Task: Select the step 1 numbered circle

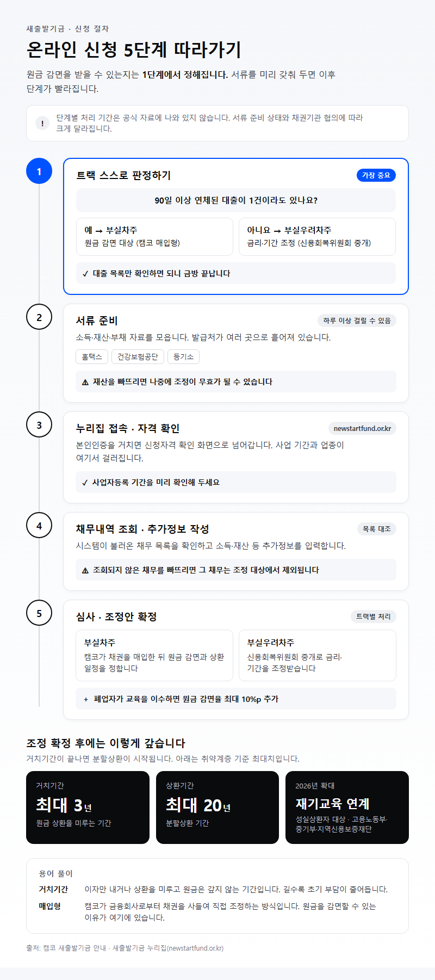Action: click(x=39, y=171)
